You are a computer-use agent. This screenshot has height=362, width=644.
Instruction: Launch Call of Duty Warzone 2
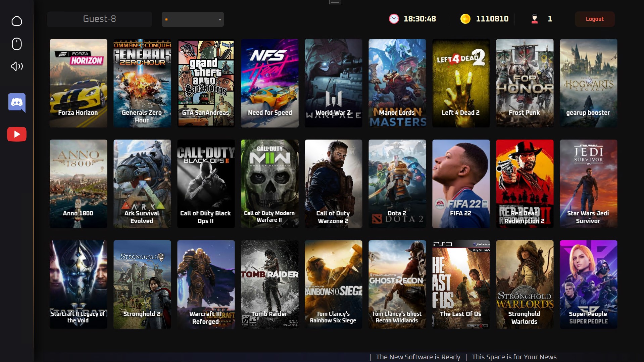(334, 184)
